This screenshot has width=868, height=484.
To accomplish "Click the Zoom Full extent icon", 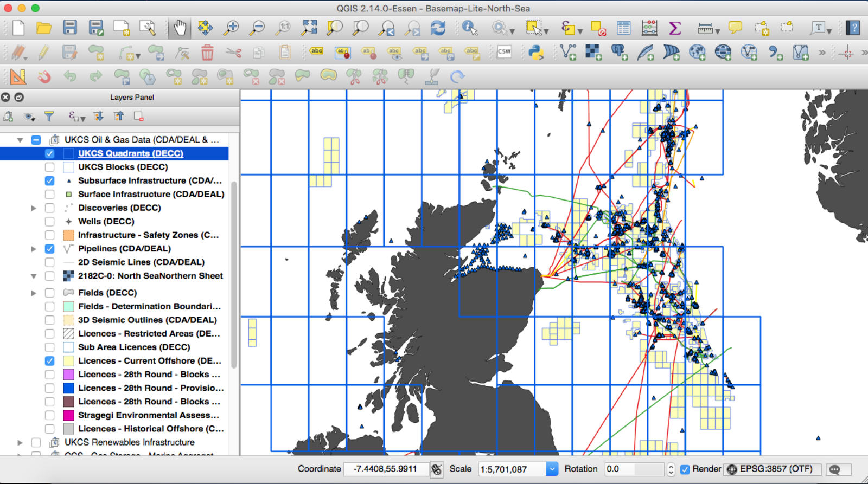I will click(309, 28).
